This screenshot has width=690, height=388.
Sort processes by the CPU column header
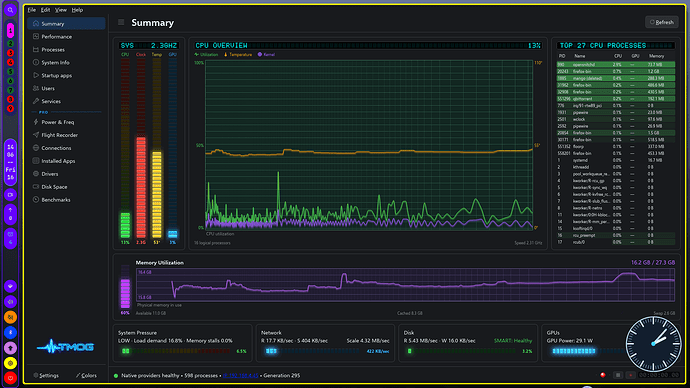click(618, 56)
